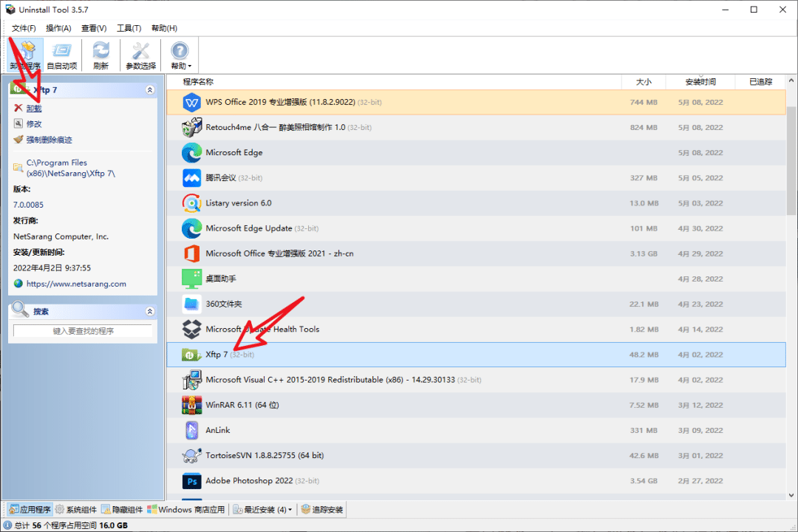This screenshot has height=532, width=798.
Task: Open the 查看(V) menu
Action: [94, 28]
